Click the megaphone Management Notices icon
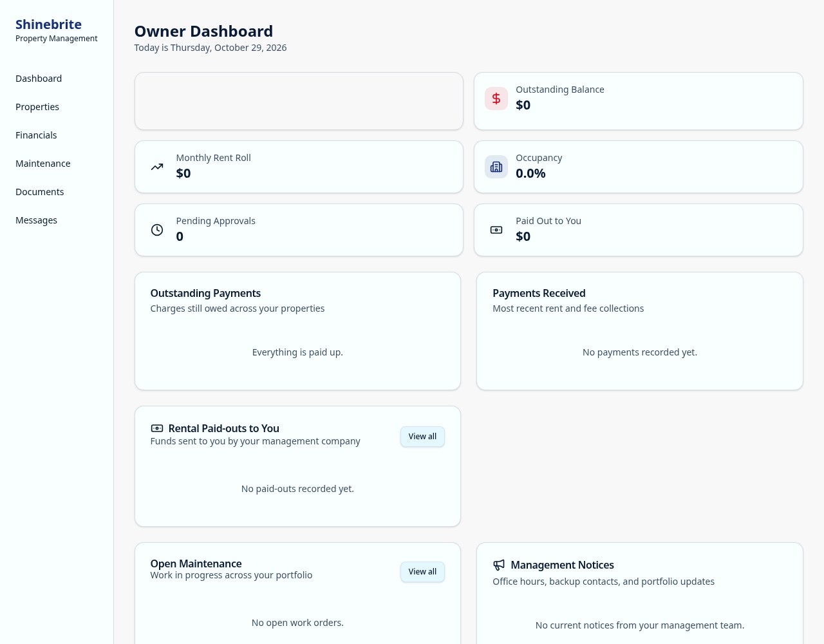The height and width of the screenshot is (644, 824). pyautogui.click(x=499, y=565)
